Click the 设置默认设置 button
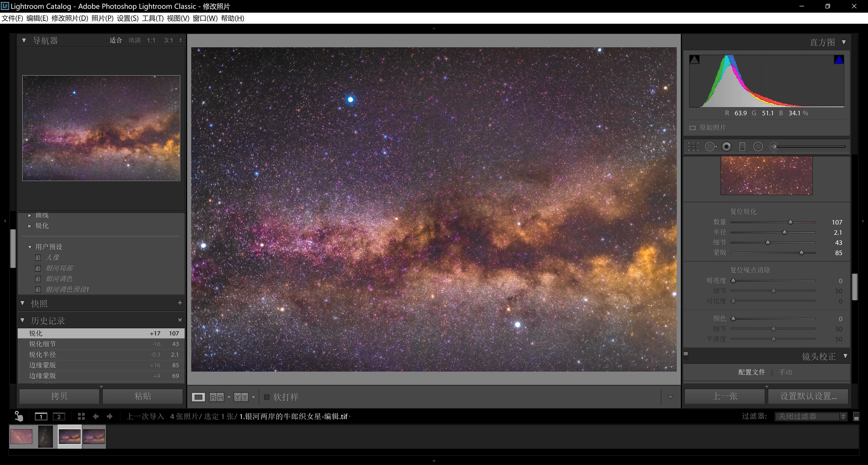 point(808,396)
